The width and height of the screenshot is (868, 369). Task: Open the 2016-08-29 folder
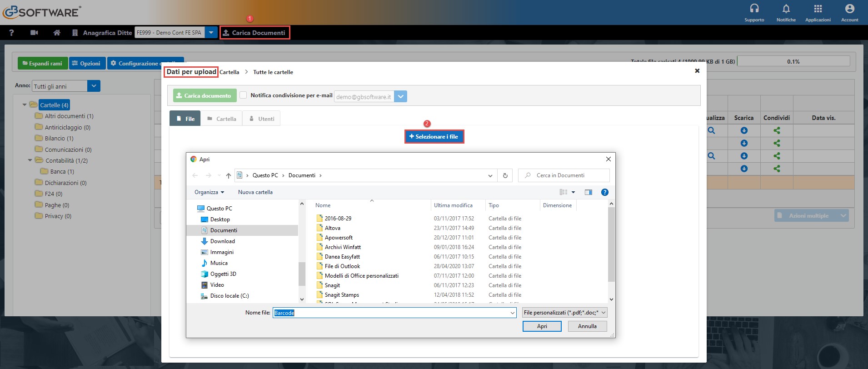point(338,219)
